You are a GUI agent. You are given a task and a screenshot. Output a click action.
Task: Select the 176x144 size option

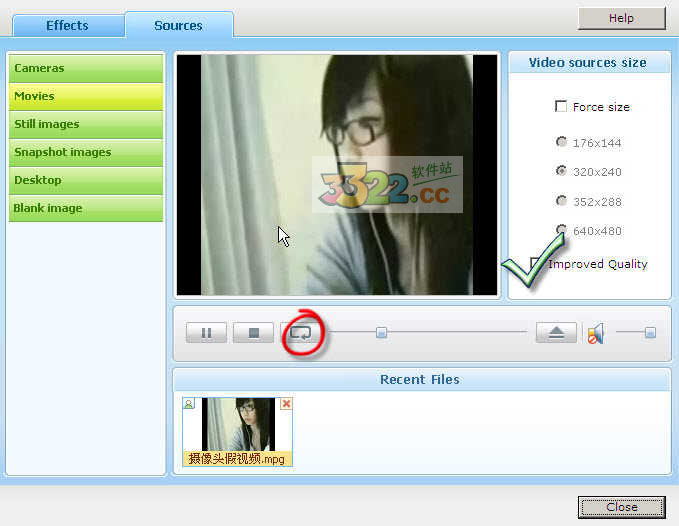pyautogui.click(x=561, y=142)
